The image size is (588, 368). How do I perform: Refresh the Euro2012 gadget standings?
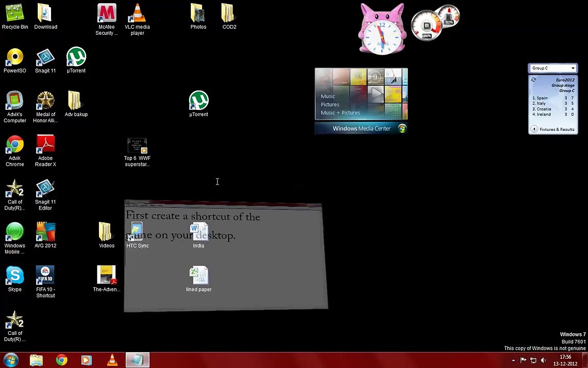(533, 79)
